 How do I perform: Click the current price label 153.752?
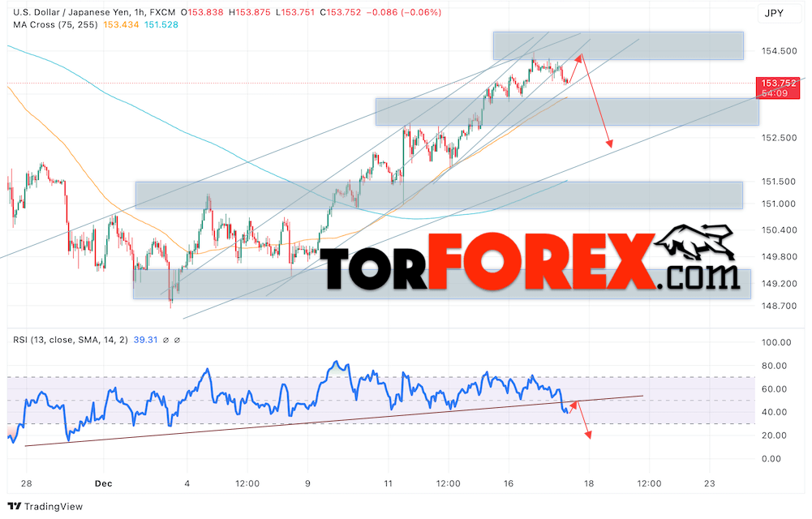click(779, 84)
